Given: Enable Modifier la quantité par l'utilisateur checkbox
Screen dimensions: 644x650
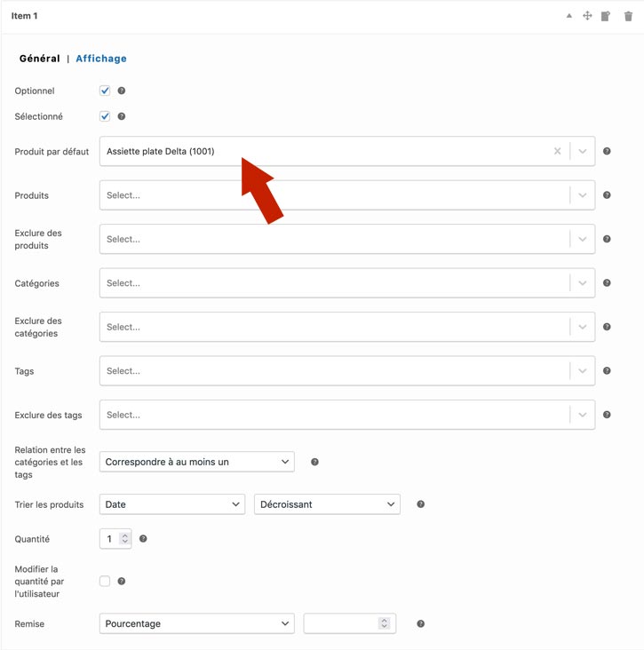Looking at the screenshot, I should 105,582.
